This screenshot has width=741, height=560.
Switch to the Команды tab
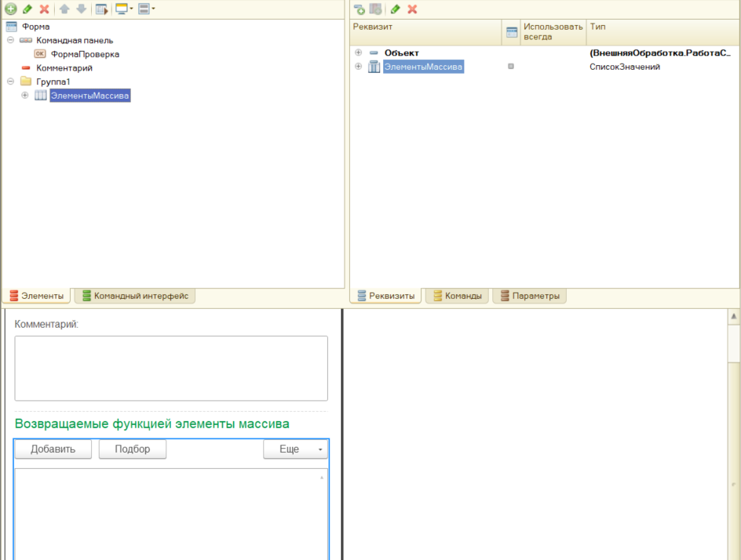click(x=457, y=296)
